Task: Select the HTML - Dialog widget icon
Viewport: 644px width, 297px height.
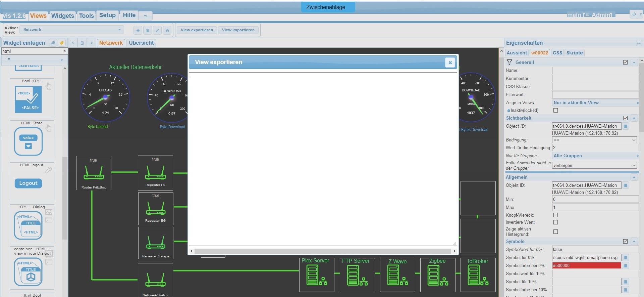Action: tap(29, 225)
